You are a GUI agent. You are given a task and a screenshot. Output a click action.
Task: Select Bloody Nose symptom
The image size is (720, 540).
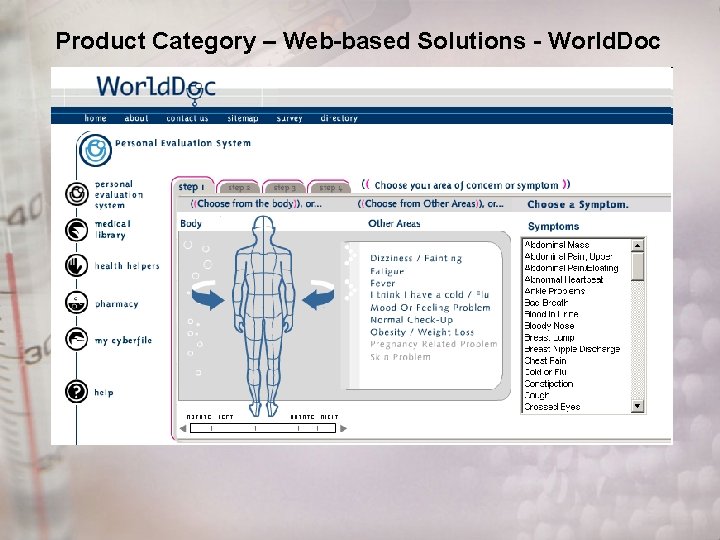(x=549, y=326)
